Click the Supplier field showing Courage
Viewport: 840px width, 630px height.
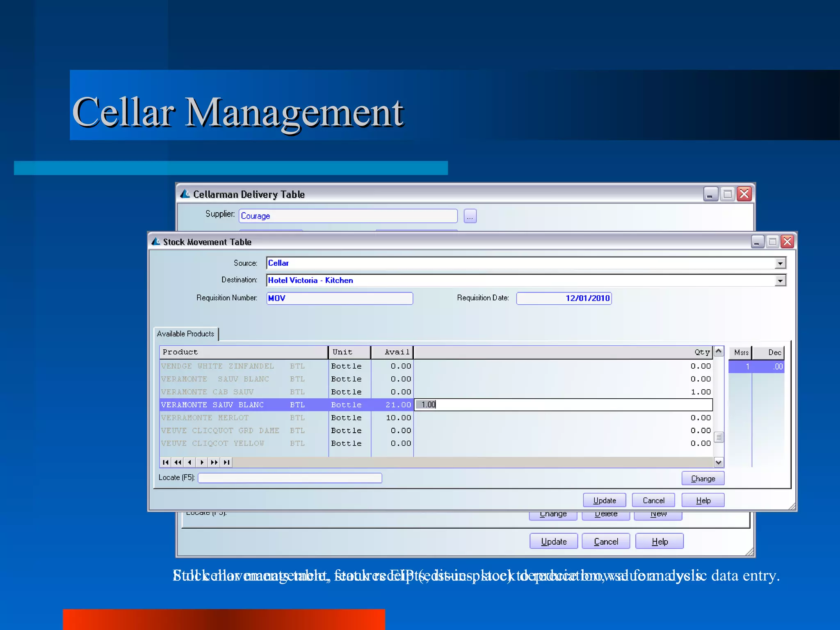pos(348,216)
